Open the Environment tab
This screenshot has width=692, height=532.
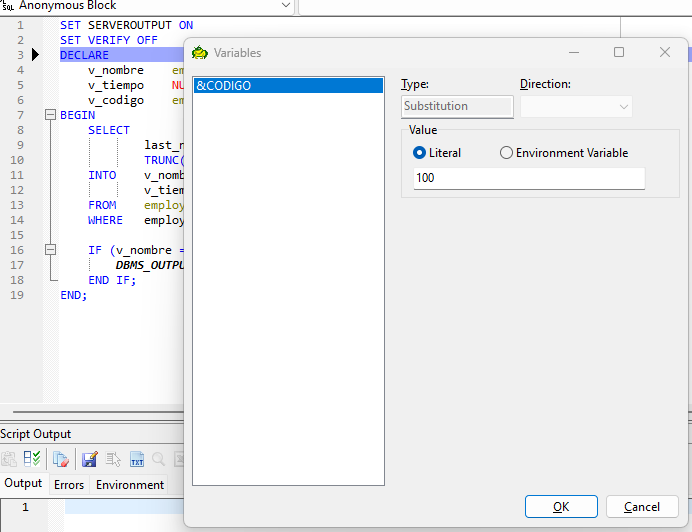tap(129, 485)
